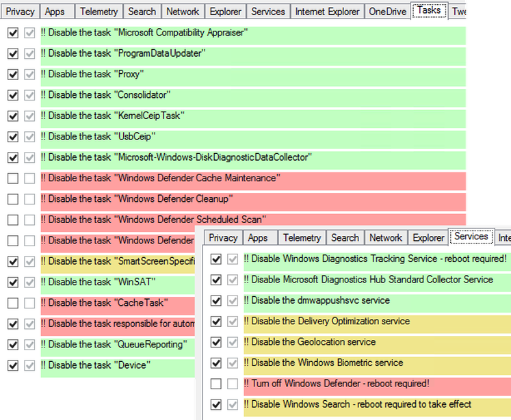Click grayed second checkbox of "Proxy" row
The width and height of the screenshot is (511, 420).
29,75
